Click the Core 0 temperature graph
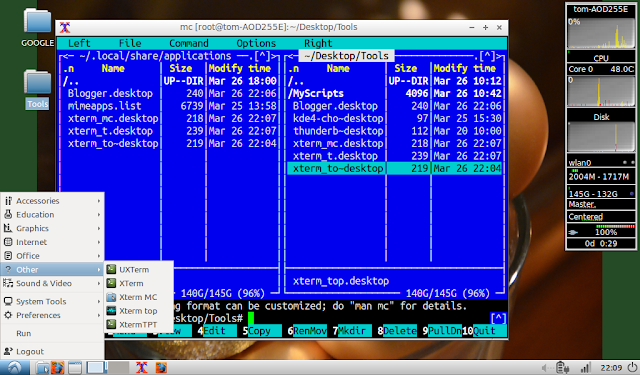Screen dimensions: 640x375 point(601,91)
